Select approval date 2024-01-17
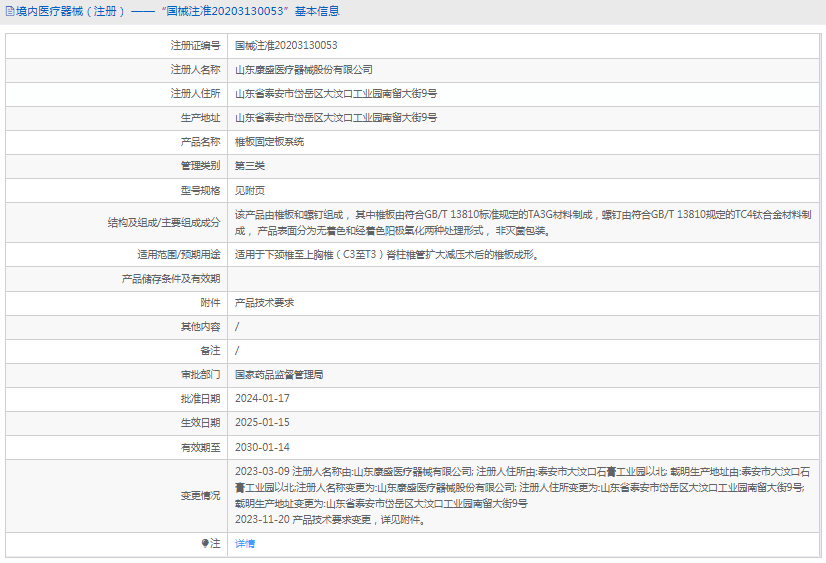This screenshot has width=826, height=563. (x=262, y=399)
